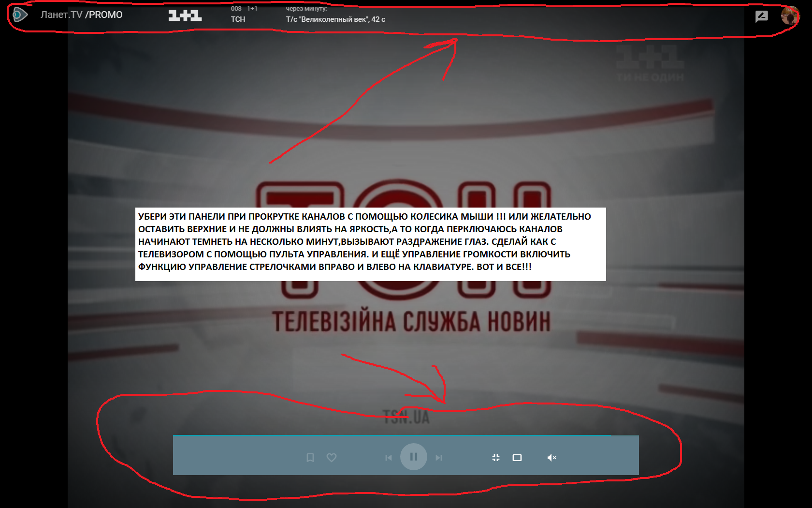812x508 pixels.
Task: Unmute the player sound
Action: tap(551, 458)
